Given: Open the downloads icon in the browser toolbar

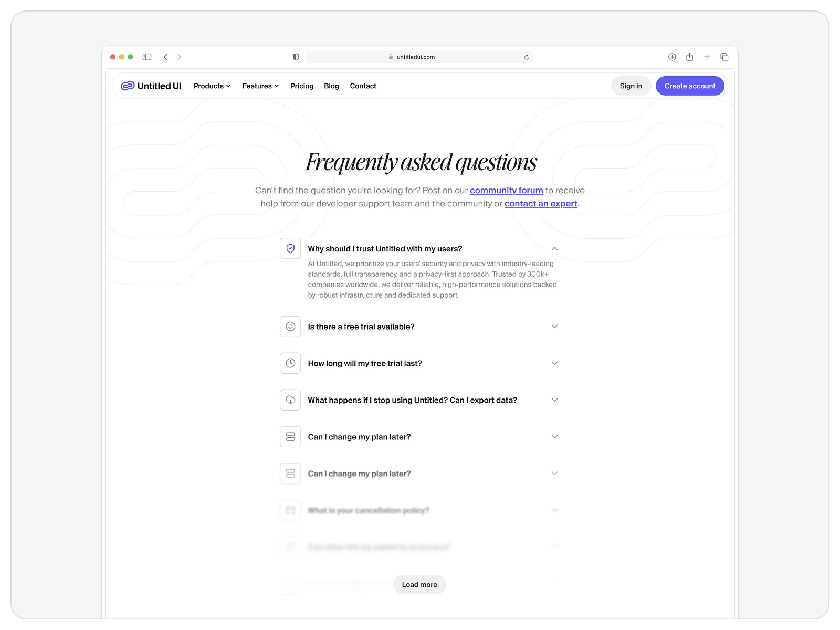Looking at the screenshot, I should (672, 57).
